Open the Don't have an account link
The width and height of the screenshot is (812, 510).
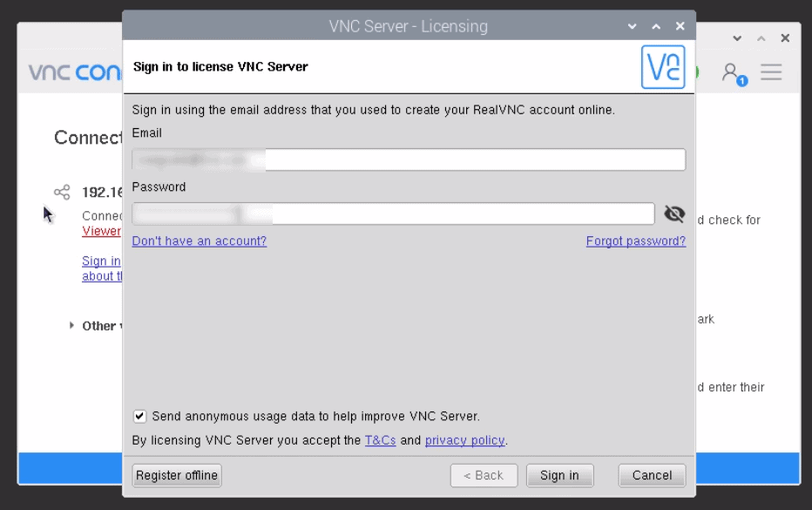[x=200, y=241]
